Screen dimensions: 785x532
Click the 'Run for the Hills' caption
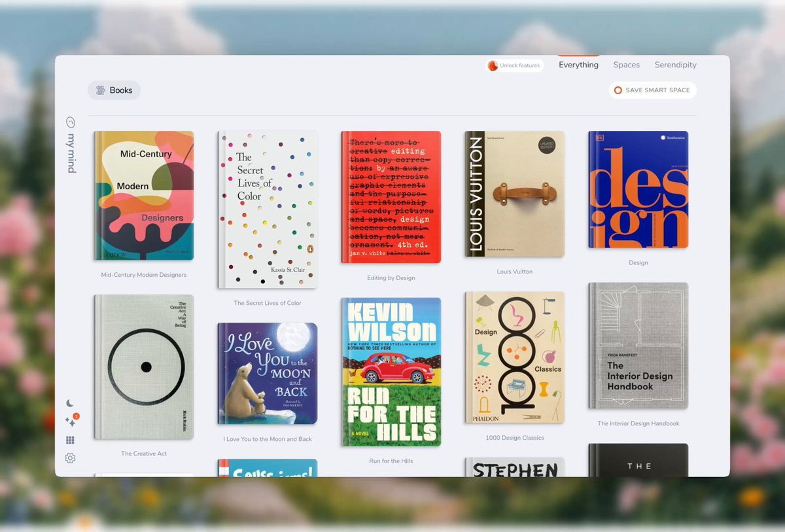pyautogui.click(x=391, y=461)
